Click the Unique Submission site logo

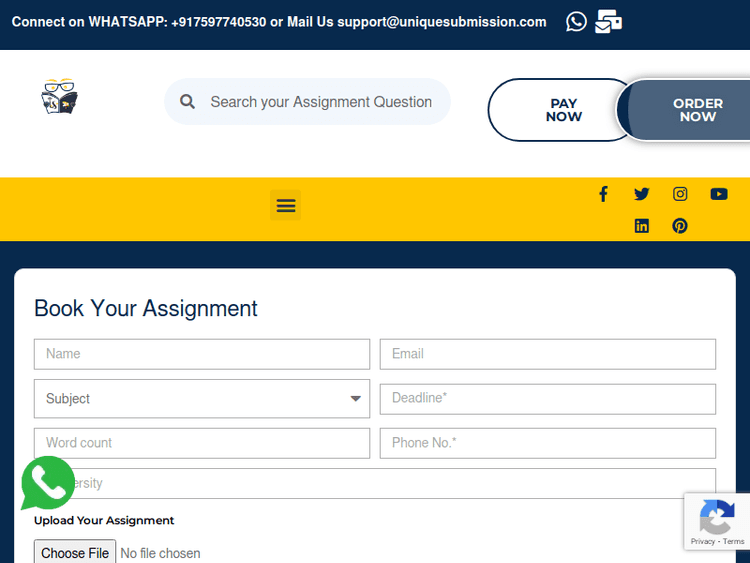point(59,97)
